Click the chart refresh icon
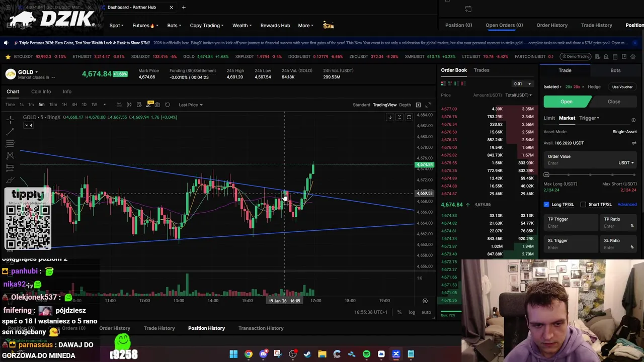Screen dimensions: 644x362 [167, 105]
